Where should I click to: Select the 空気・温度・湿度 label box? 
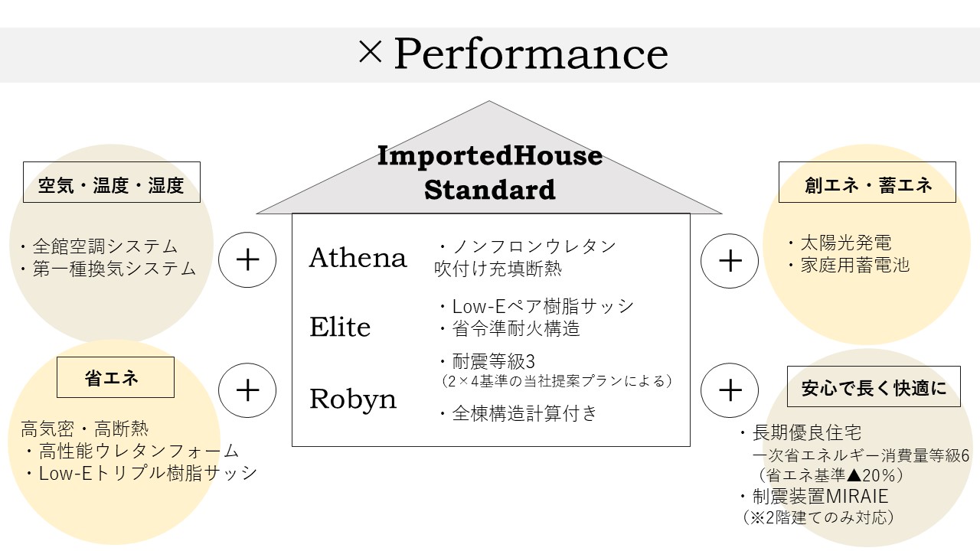point(112,182)
